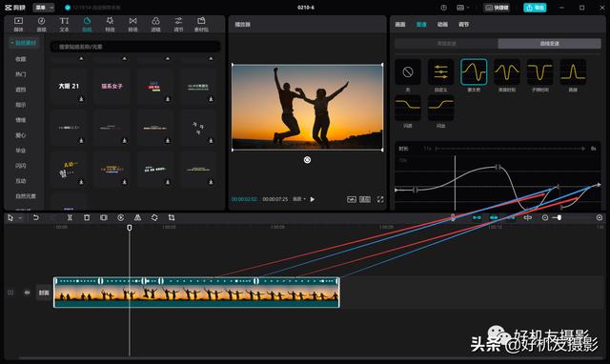Select the None (无) speed curve preset
Image resolution: width=610 pixels, height=364 pixels.
[x=408, y=72]
